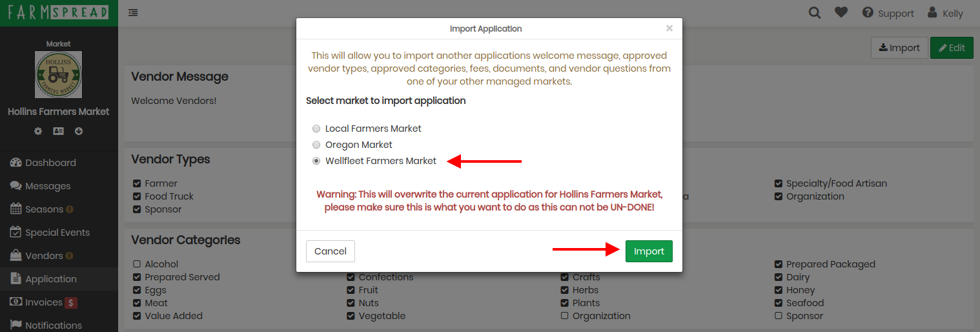Screen dimensions: 980x332
Task: Toggle the Prepared Packaged checkbox
Action: tap(779, 264)
